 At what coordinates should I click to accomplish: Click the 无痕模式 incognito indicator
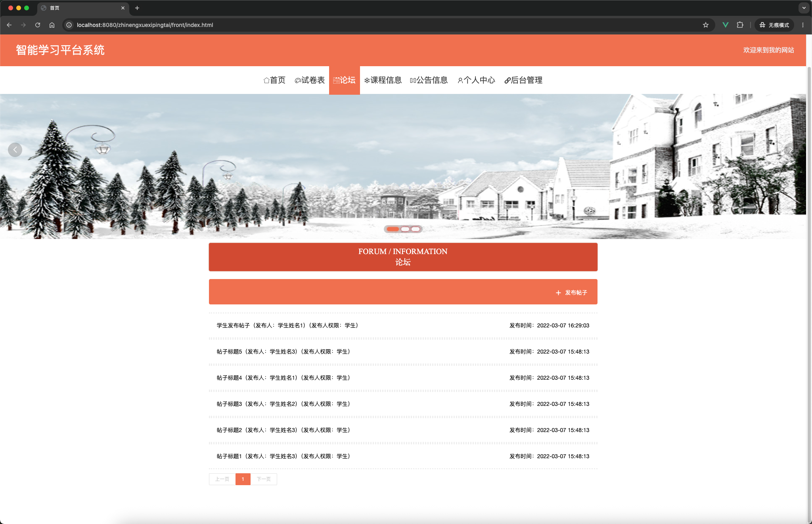[774, 25]
